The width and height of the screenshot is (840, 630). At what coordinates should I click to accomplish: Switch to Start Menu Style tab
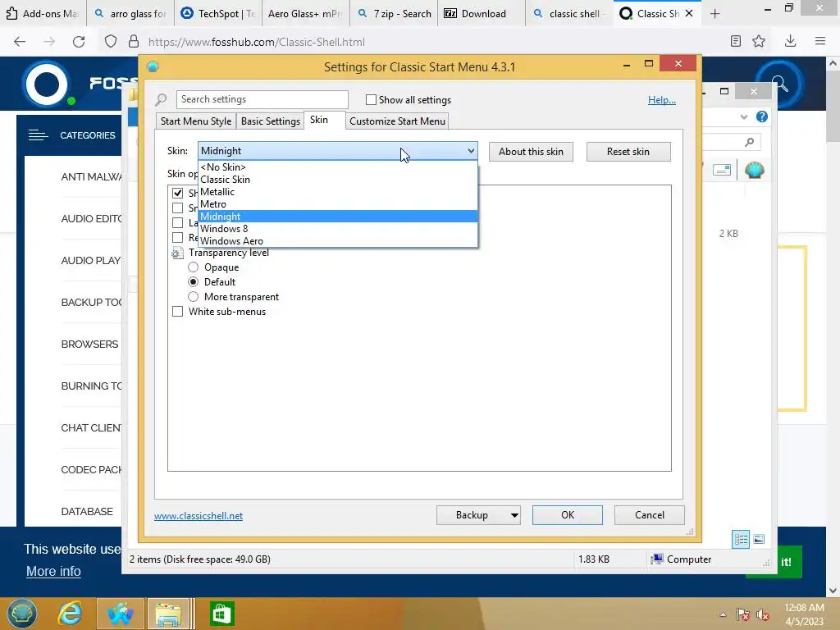(196, 121)
